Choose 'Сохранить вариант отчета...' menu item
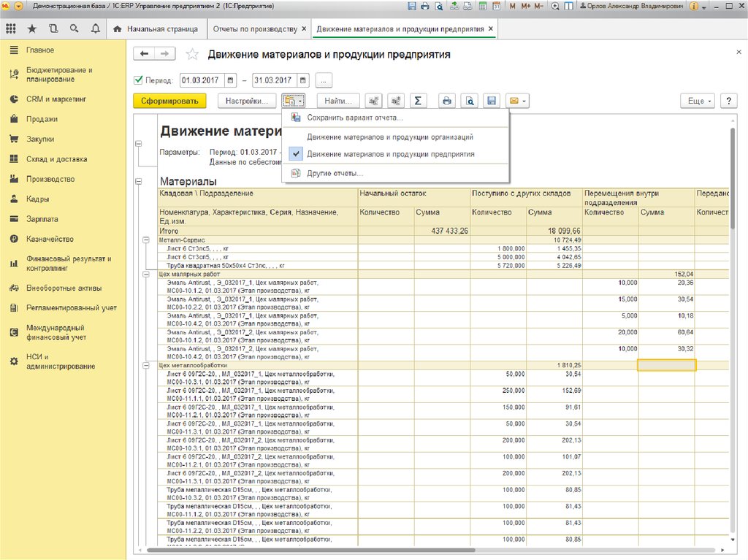This screenshot has height=560, width=748. click(355, 118)
